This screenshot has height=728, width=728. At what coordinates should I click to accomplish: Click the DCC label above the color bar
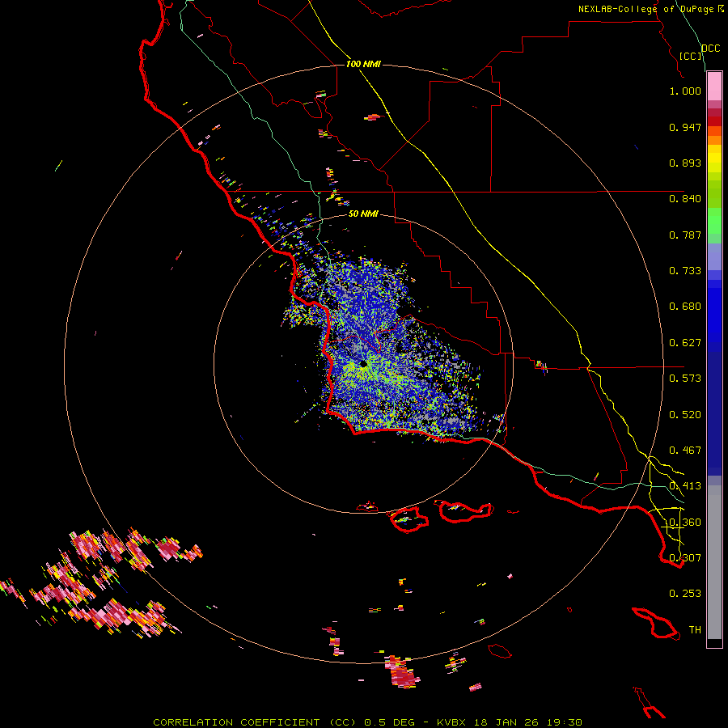coord(711,49)
